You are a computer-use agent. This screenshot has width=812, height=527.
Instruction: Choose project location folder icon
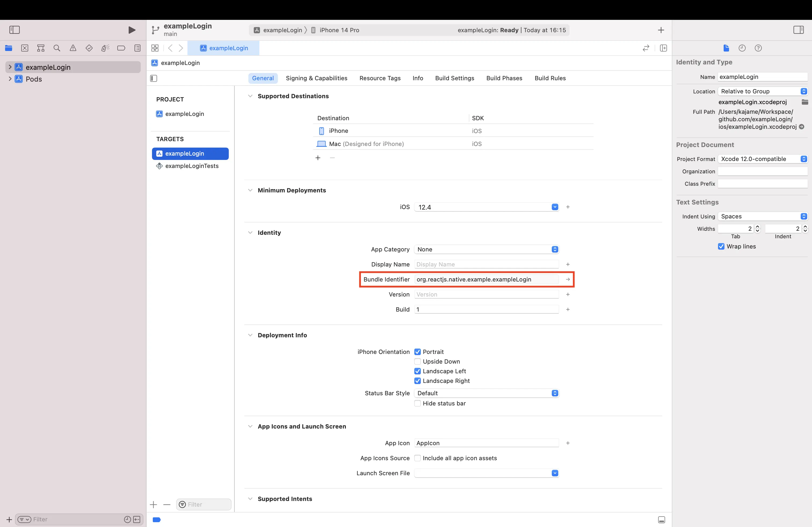coord(805,102)
